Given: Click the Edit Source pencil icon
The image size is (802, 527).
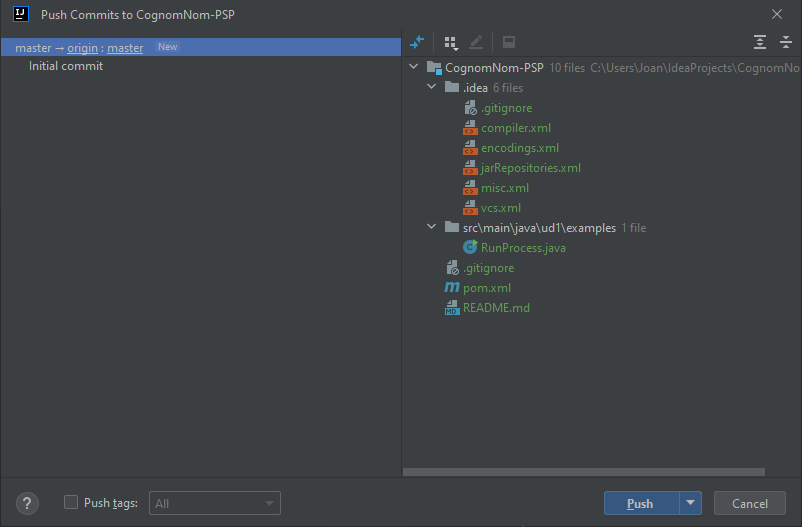Looking at the screenshot, I should tap(476, 42).
